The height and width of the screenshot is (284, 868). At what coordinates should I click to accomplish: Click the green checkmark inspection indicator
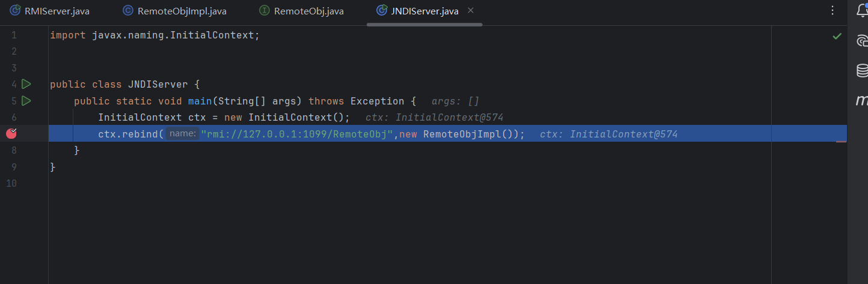click(x=837, y=36)
